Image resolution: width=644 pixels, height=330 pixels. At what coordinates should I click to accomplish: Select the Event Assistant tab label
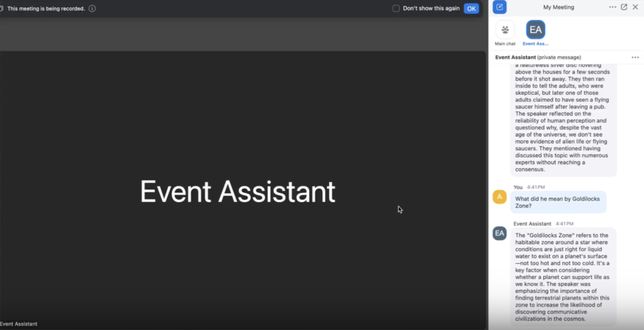pos(535,44)
